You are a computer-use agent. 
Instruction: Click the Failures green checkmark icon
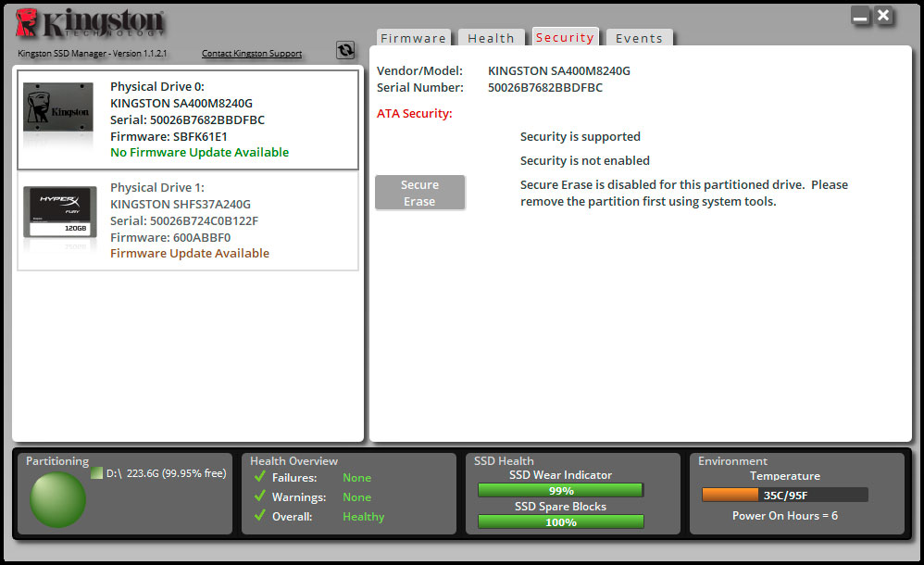tap(259, 476)
